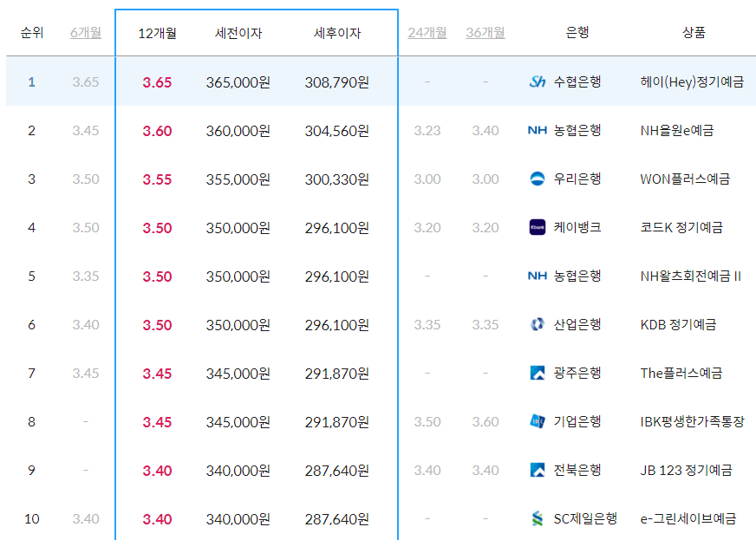Click 365,000원 pre-tax interest

(x=238, y=82)
